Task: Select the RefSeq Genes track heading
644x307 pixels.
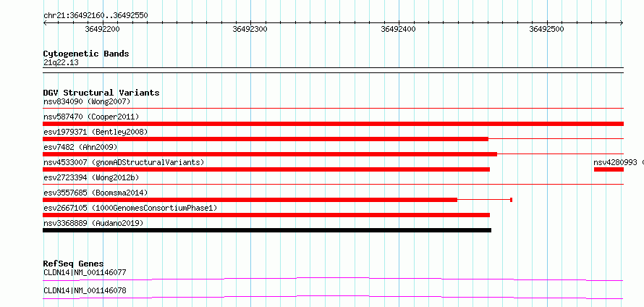Action: [x=74, y=264]
